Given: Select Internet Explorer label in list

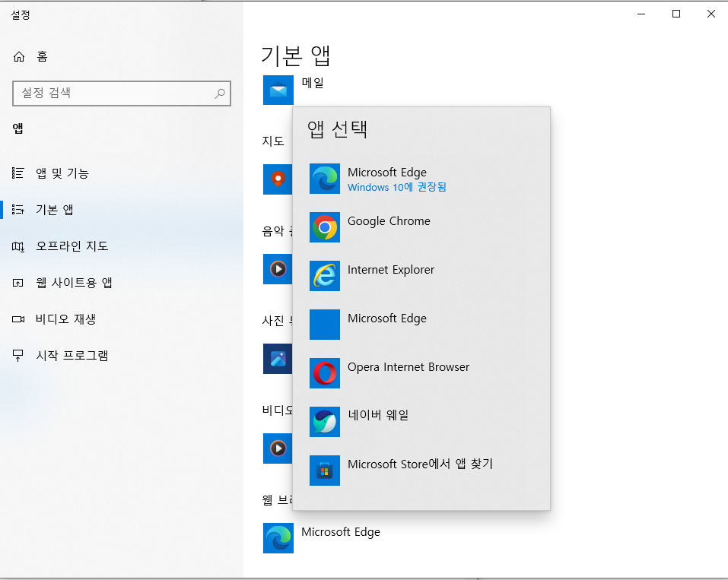Looking at the screenshot, I should [391, 270].
